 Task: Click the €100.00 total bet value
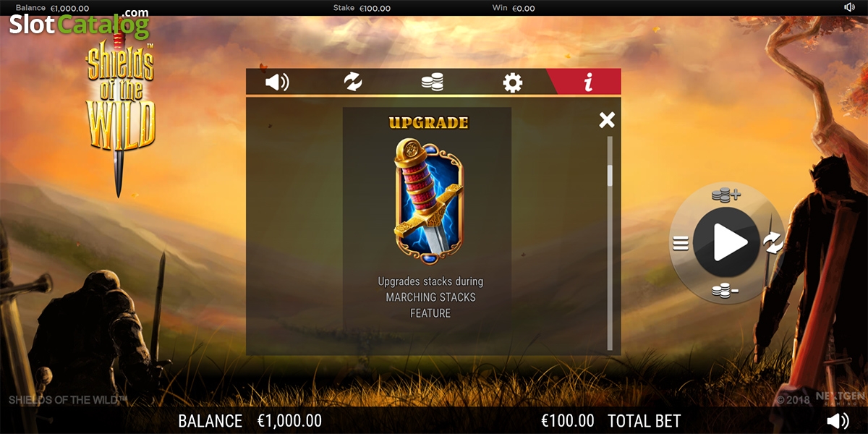click(568, 421)
